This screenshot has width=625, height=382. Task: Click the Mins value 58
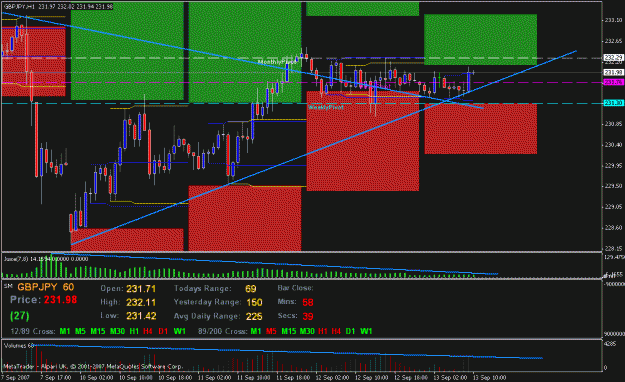point(308,302)
